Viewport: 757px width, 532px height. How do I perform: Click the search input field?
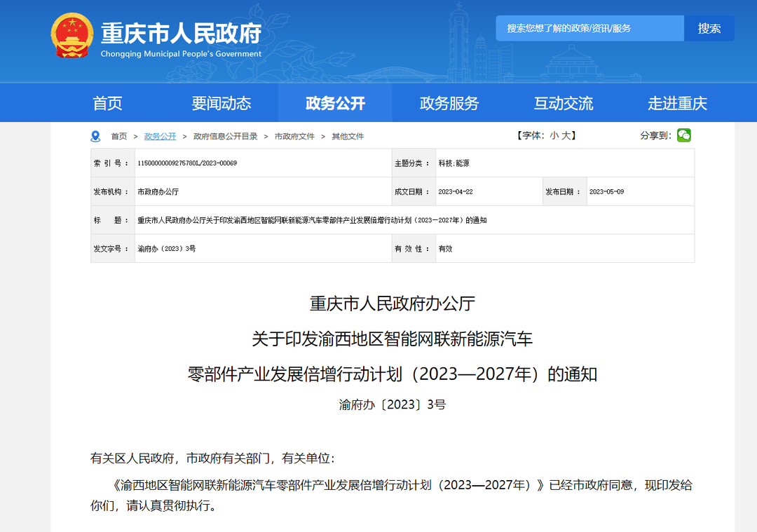[x=589, y=28]
